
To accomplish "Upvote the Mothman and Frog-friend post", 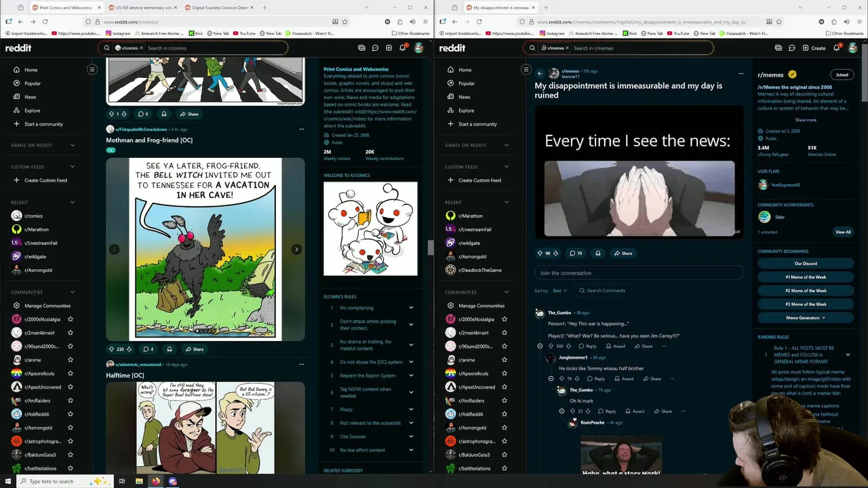I will (x=112, y=349).
